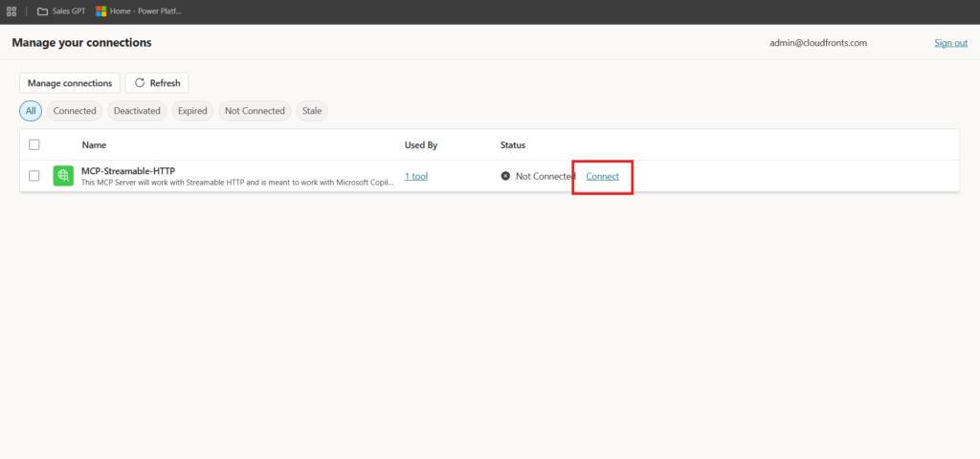The height and width of the screenshot is (459, 980).
Task: Click the MCP-Streamable-HTTP green globe icon
Action: click(63, 176)
